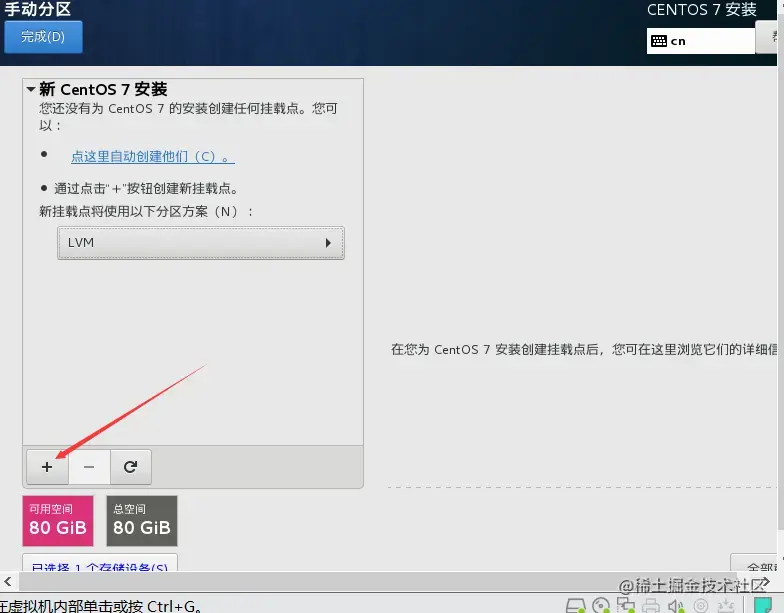Click the horizontal scrollbar left arrow
The image size is (784, 613).
8,582
